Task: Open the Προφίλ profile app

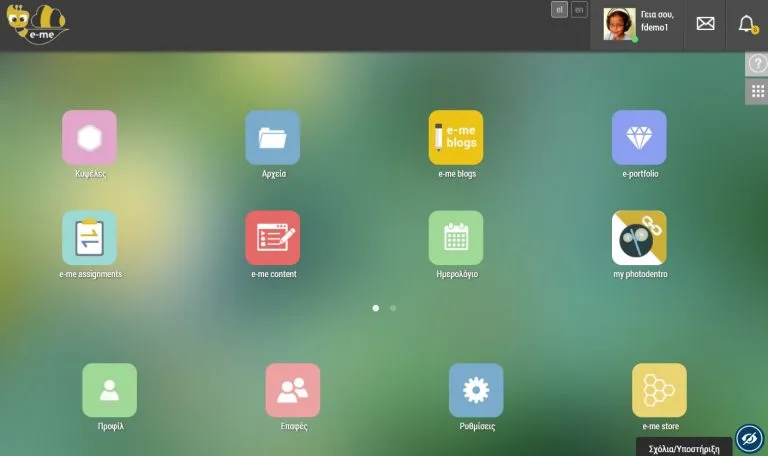Action: [x=110, y=390]
